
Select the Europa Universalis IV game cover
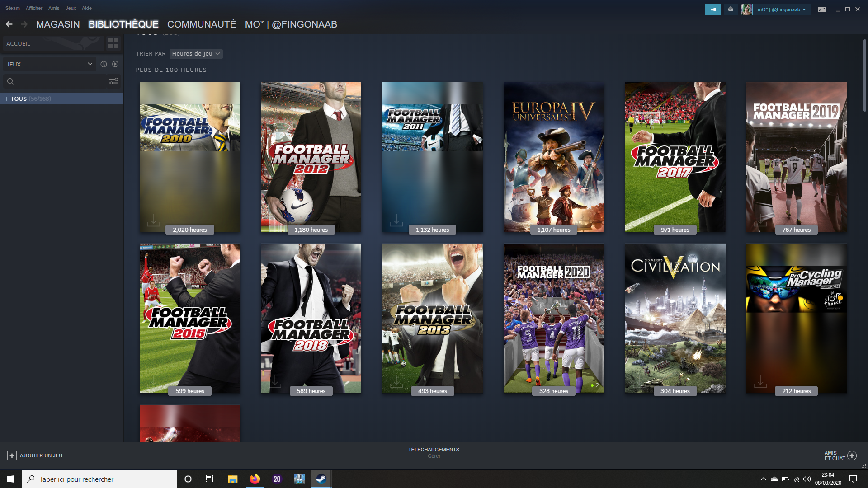553,157
